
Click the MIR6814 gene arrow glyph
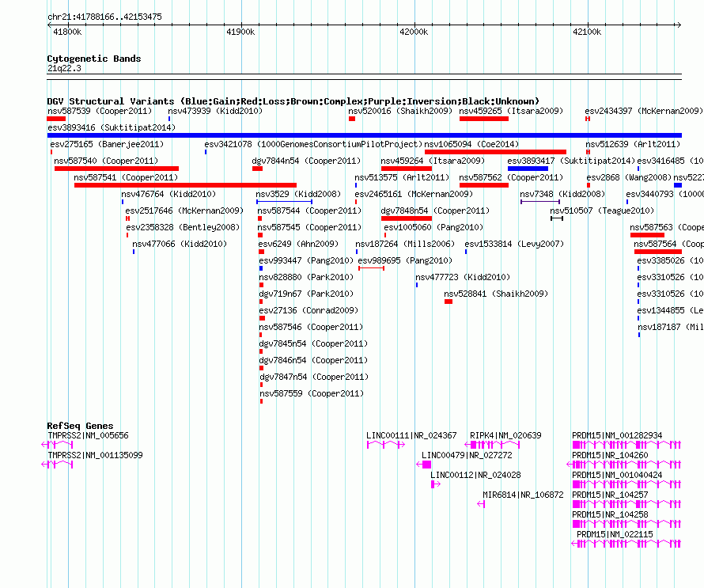pos(481,504)
